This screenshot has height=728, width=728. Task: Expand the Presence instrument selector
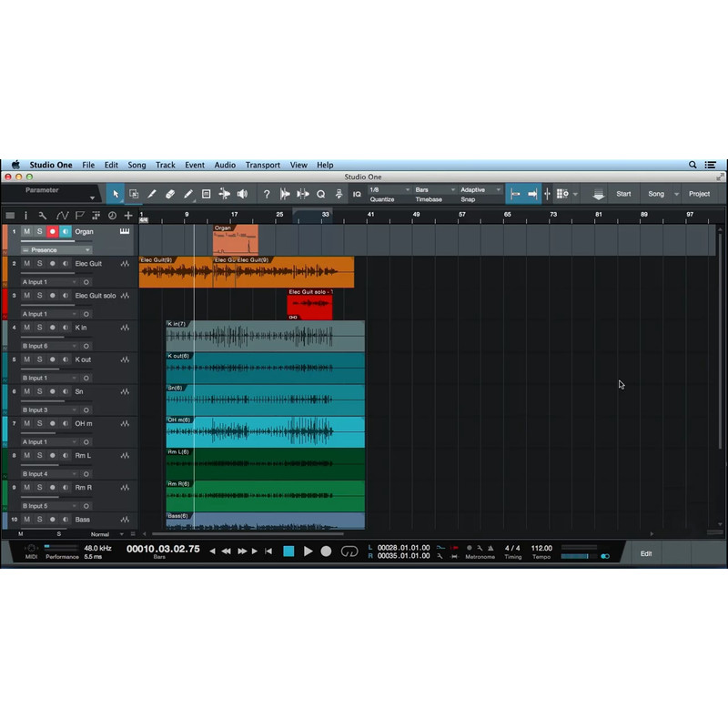(56, 250)
